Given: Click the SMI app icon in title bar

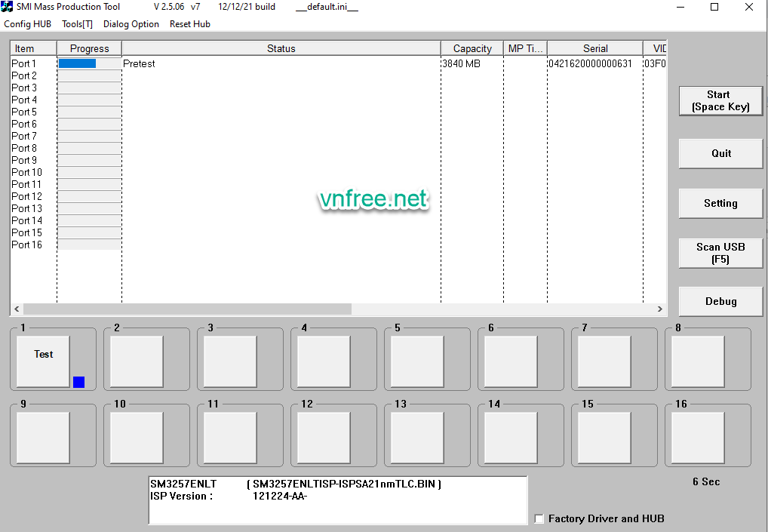Looking at the screenshot, I should pos(8,7).
